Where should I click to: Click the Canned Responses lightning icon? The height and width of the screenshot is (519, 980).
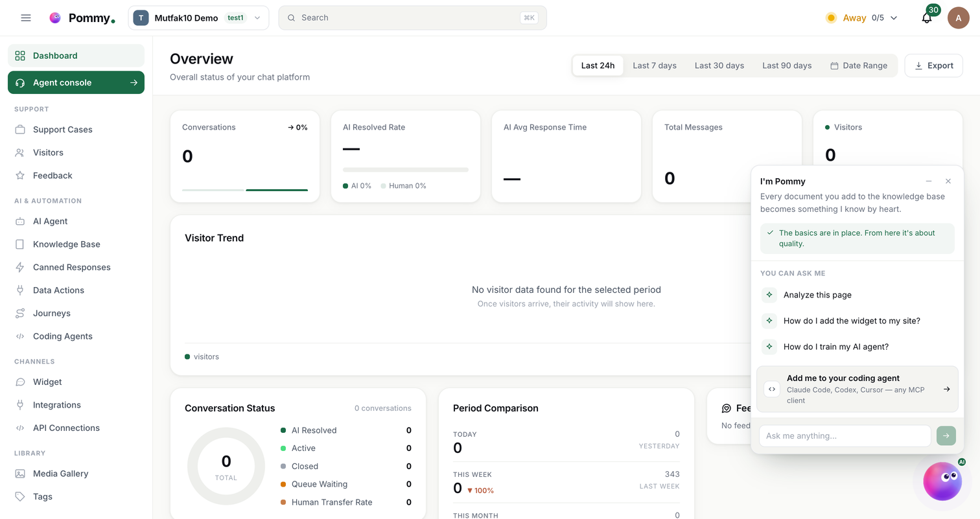[20, 268]
